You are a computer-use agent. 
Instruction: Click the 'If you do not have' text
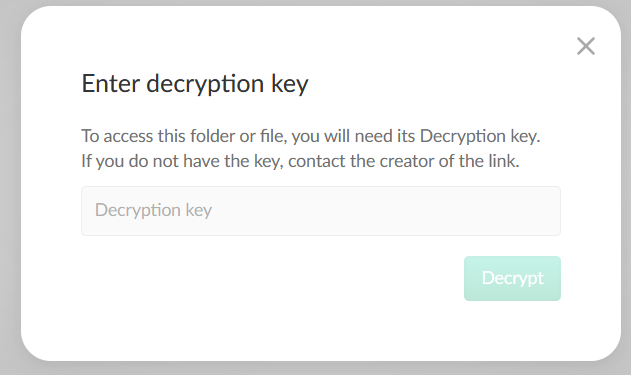[x=151, y=161]
